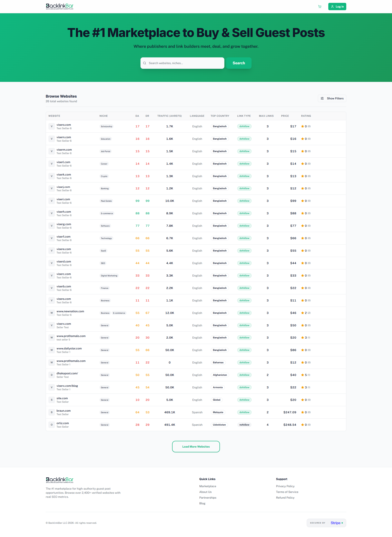The width and height of the screenshot is (392, 537).
Task: Click the green Search button
Action: click(238, 63)
